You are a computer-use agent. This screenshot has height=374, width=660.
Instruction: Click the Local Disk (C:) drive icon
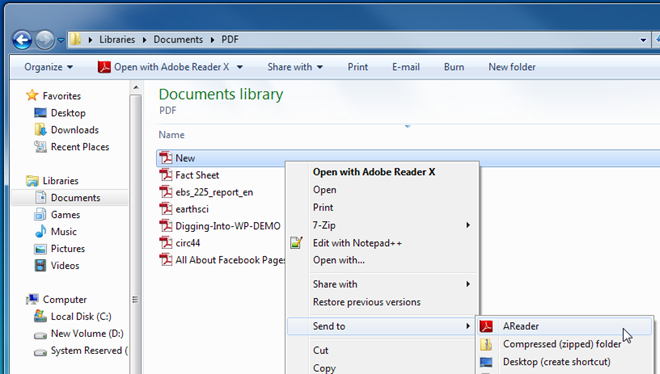pos(40,316)
